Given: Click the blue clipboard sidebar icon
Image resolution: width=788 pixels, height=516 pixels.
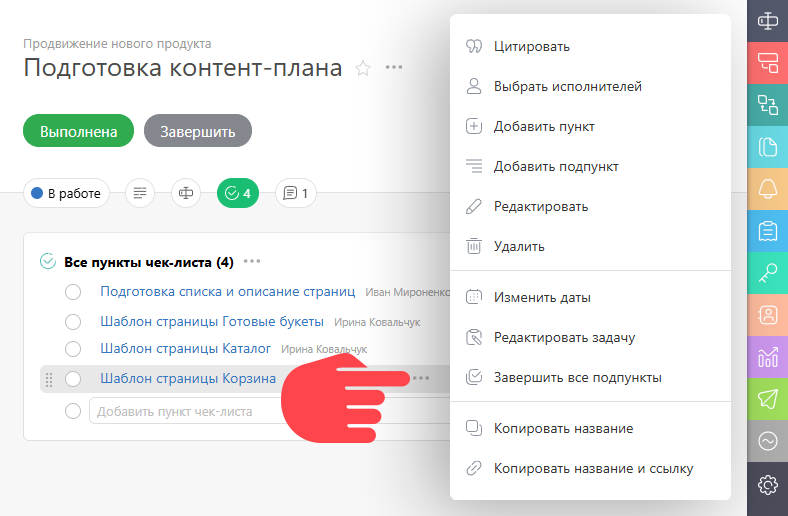Looking at the screenshot, I should (x=767, y=231).
